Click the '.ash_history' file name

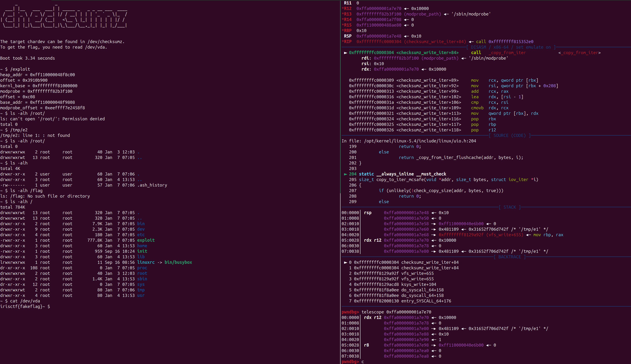point(152,185)
